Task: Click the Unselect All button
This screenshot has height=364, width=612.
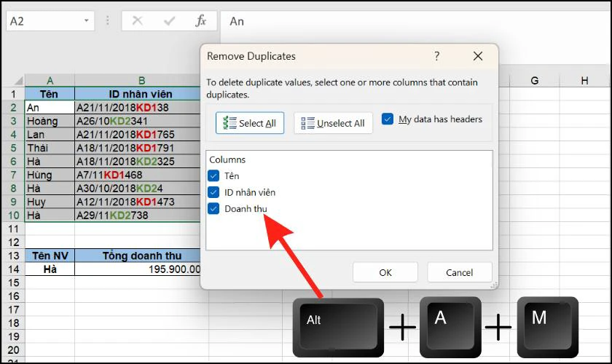Action: click(x=333, y=123)
